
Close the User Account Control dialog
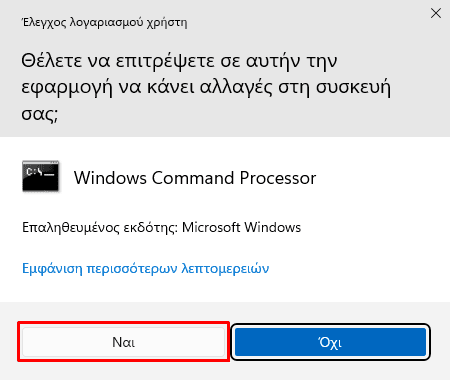(436, 13)
